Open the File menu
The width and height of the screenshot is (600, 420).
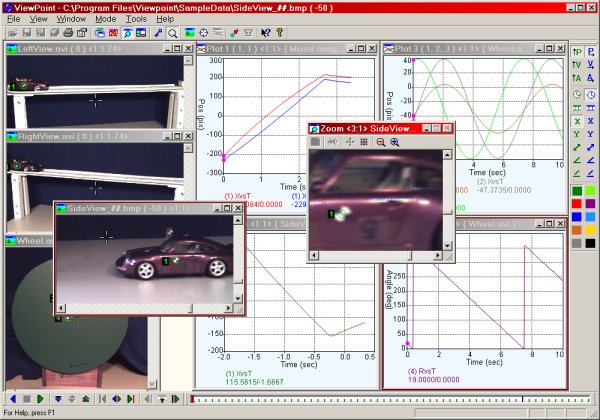pos(13,19)
